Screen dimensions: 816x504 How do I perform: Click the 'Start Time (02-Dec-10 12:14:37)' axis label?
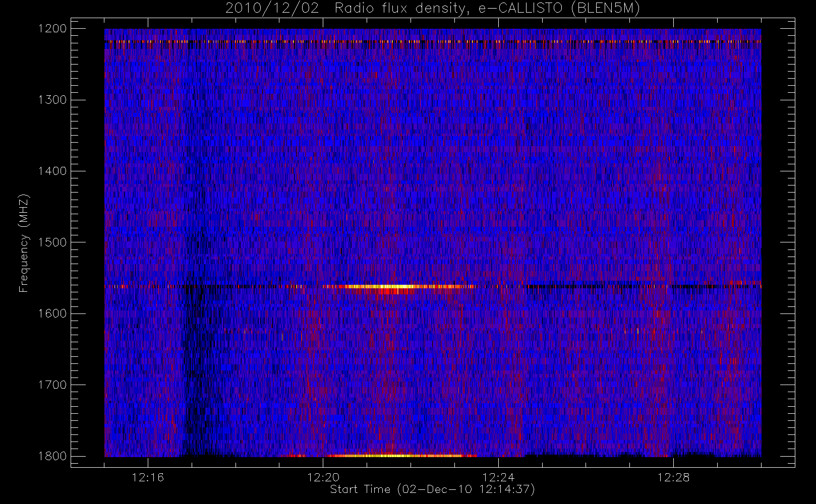click(432, 489)
